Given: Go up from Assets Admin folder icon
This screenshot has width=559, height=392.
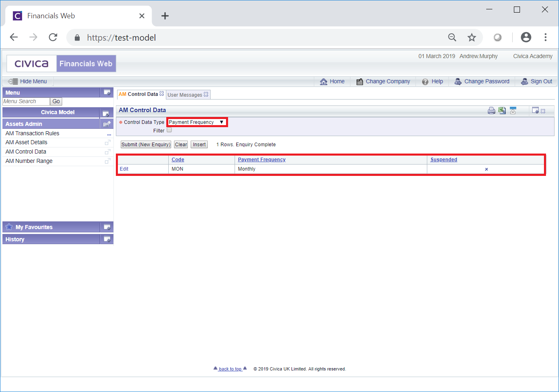Looking at the screenshot, I should click(107, 124).
